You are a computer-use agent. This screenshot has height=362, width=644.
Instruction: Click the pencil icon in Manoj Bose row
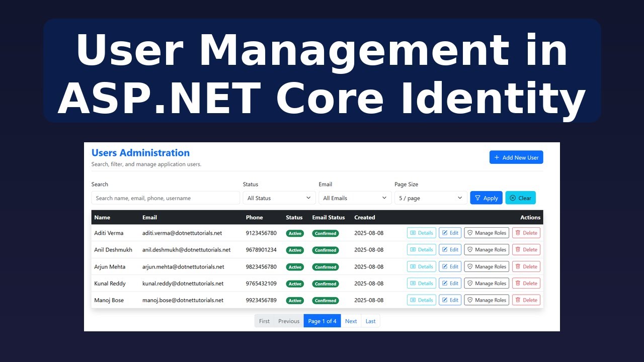445,300
